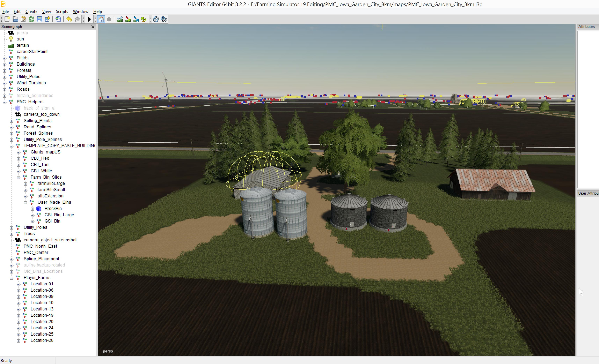Click the notepad-and-pencil toolbar icon
This screenshot has width=599, height=364.
point(23,19)
